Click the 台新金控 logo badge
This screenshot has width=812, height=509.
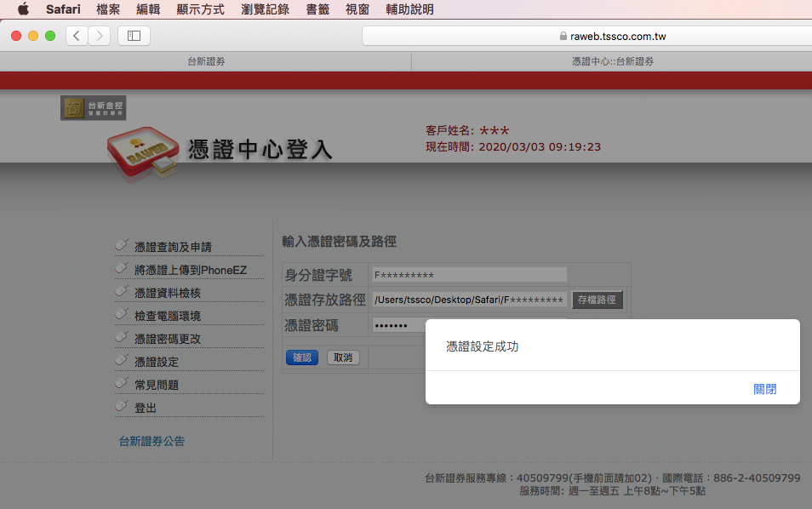click(x=93, y=108)
